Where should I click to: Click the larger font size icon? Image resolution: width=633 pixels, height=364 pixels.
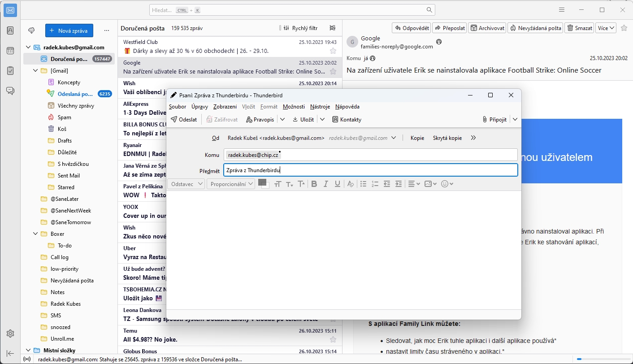point(301,184)
